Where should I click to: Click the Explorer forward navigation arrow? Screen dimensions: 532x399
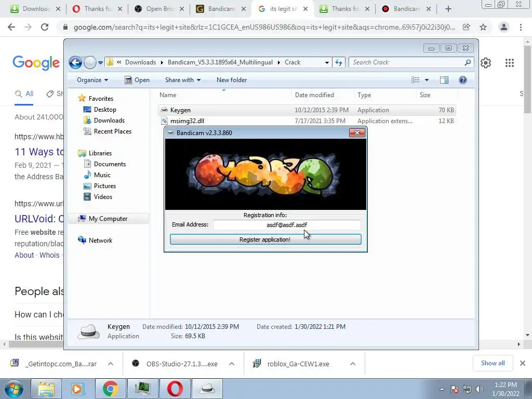click(90, 62)
